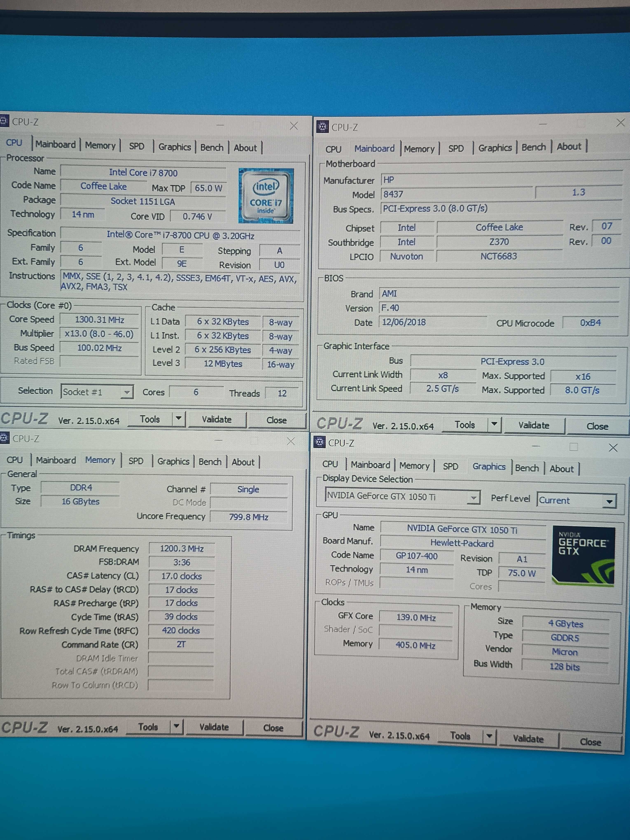Image resolution: width=630 pixels, height=840 pixels.
Task: Click Southbridge model Z370 field
Action: [x=499, y=242]
